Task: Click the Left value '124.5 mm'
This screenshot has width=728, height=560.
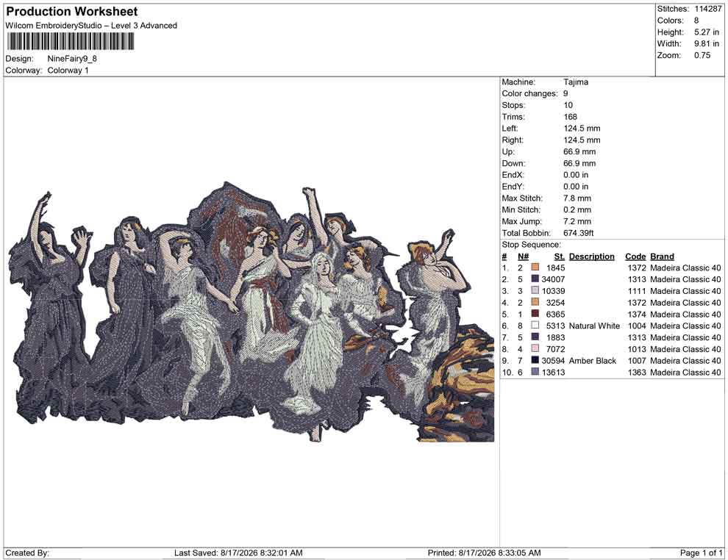Action: point(582,129)
